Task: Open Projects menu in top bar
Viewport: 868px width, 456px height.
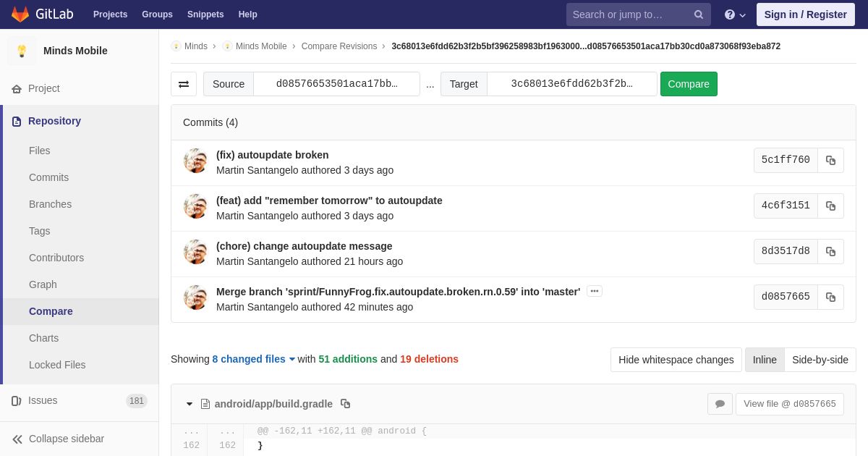Action: click(x=110, y=14)
